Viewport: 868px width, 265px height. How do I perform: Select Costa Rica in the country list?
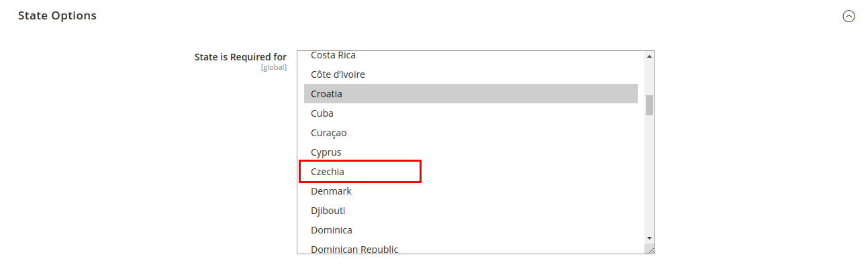click(471, 56)
